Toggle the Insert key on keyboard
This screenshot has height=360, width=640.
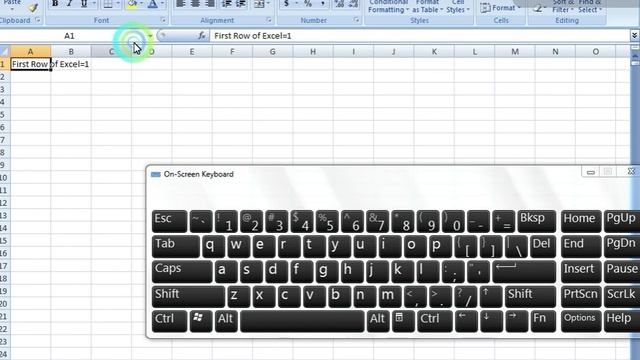pyautogui.click(x=580, y=271)
